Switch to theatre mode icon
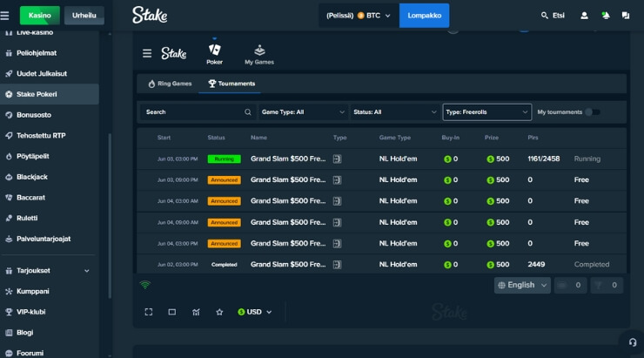Screen dimensions: 644x358 tap(172, 312)
